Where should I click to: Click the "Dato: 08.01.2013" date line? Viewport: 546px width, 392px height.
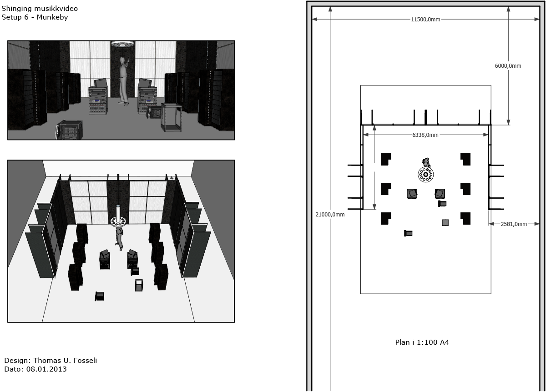pos(35,369)
